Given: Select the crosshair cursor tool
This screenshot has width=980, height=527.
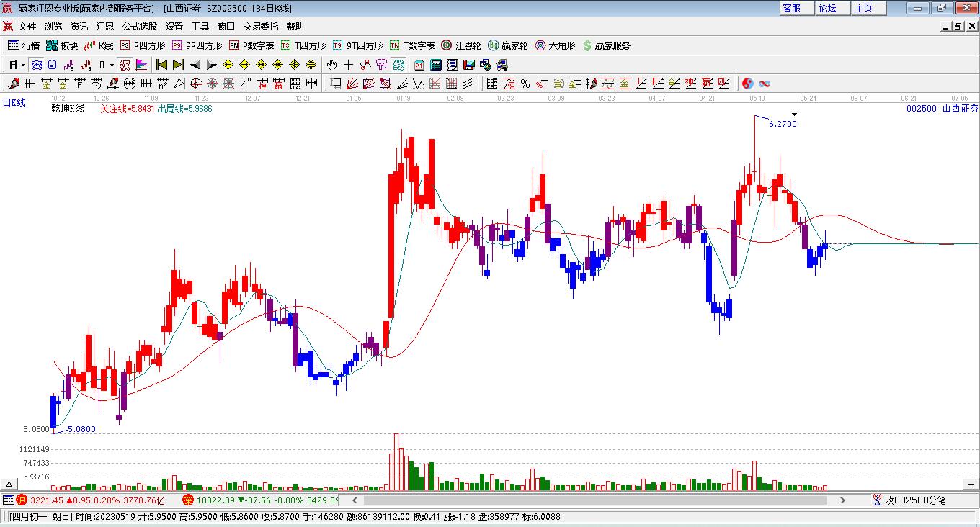Looking at the screenshot, I should 349,65.
